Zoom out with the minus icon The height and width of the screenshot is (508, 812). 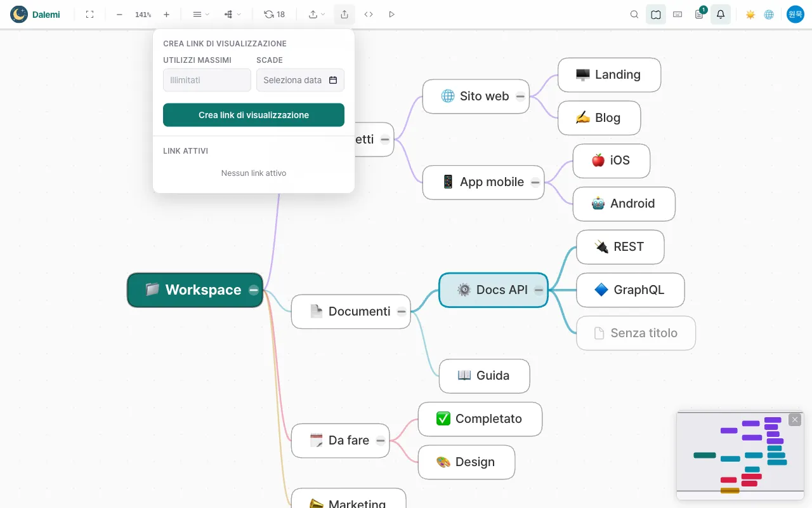pos(119,14)
